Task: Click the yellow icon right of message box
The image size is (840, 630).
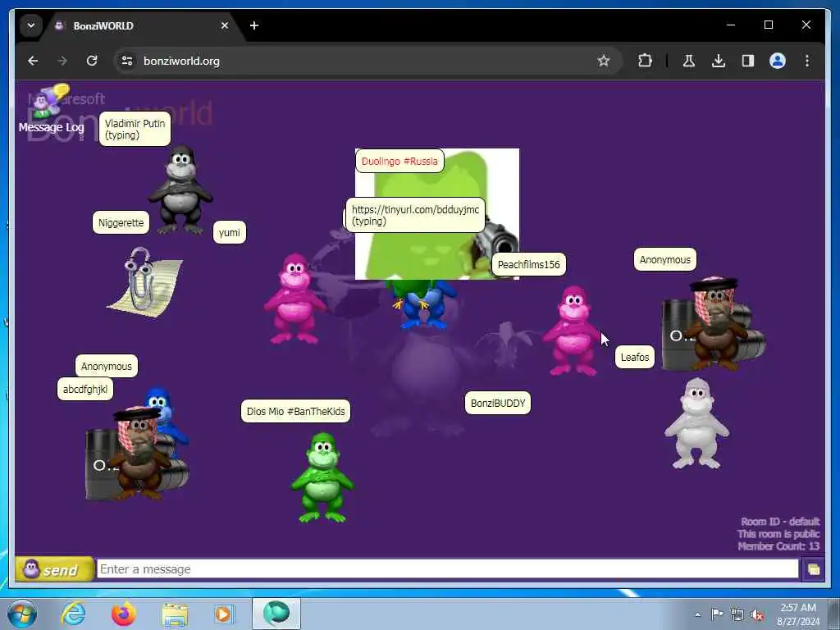Action: [x=813, y=569]
